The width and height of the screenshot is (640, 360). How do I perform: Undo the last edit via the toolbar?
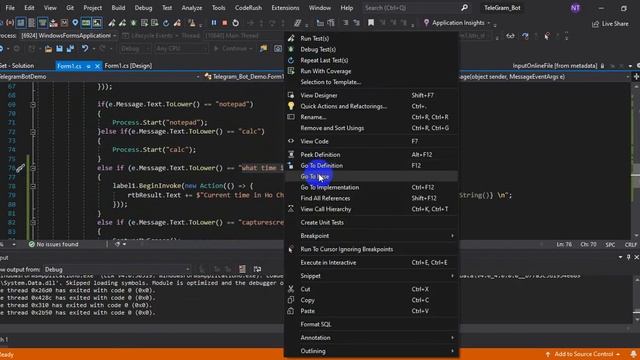point(84,49)
